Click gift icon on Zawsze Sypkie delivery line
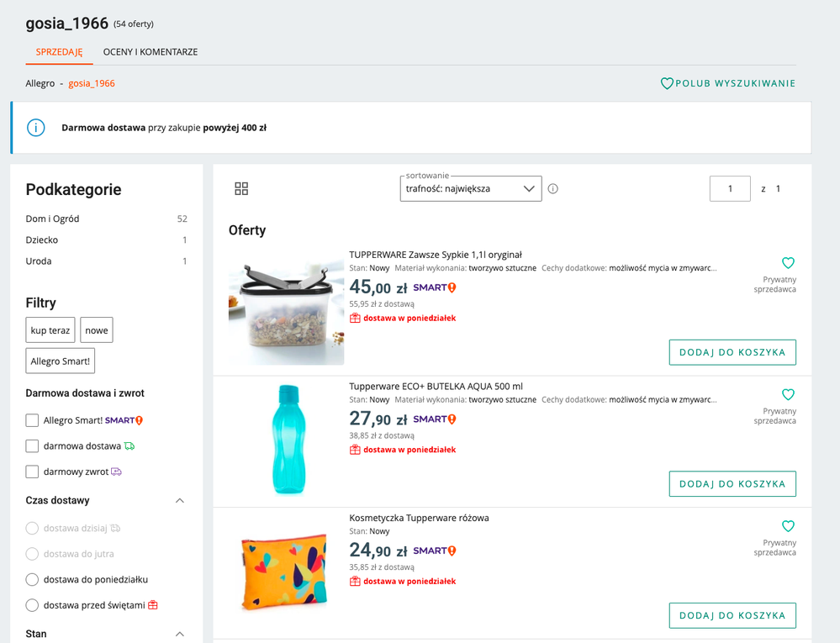Viewport: 840px width, 643px height. tap(355, 318)
